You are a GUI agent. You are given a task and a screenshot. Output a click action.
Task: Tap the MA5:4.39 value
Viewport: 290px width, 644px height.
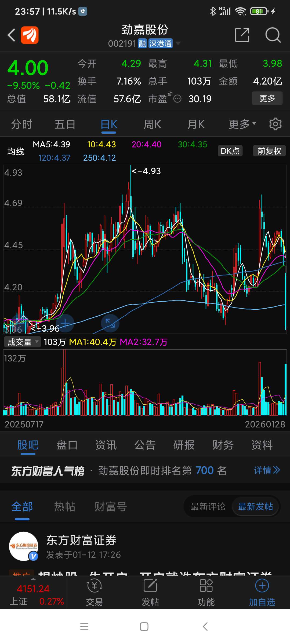click(51, 144)
